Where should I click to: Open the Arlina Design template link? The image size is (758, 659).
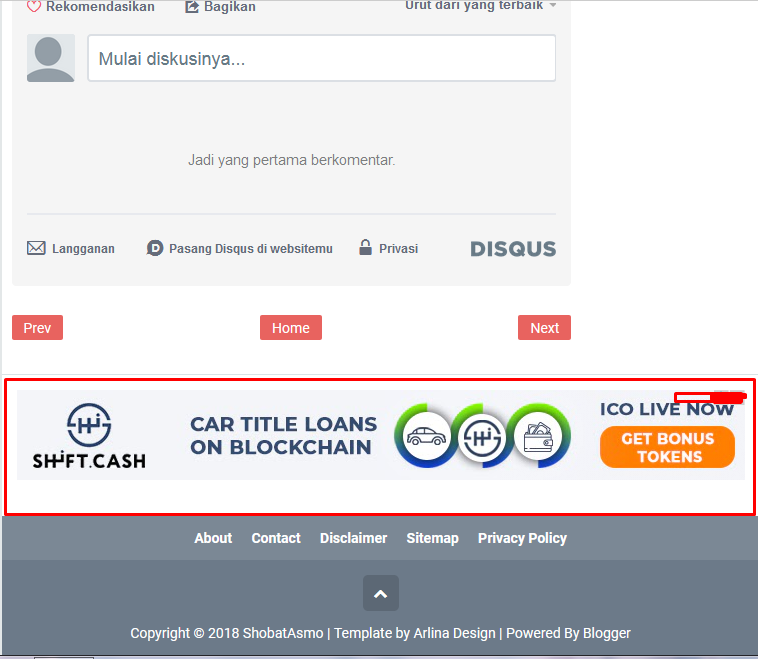click(454, 633)
